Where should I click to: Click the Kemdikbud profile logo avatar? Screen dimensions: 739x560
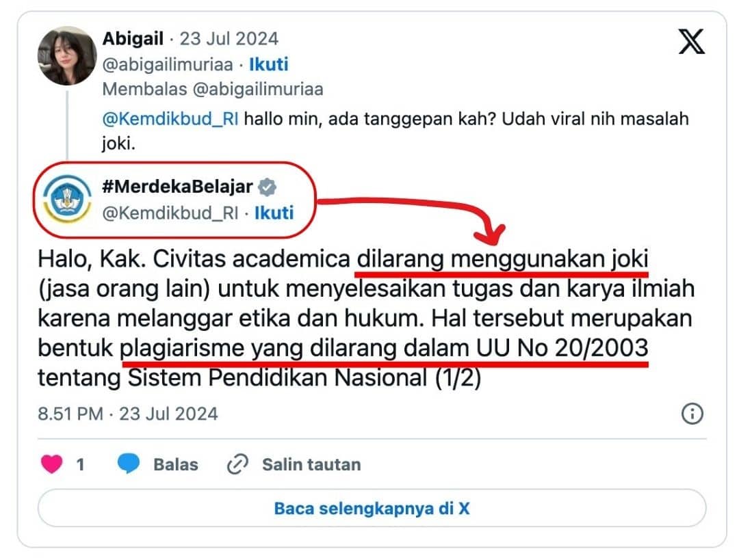[67, 199]
